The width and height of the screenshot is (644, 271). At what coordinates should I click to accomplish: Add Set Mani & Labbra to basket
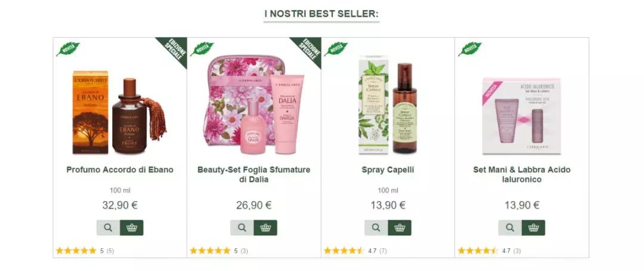pyautogui.click(x=534, y=228)
